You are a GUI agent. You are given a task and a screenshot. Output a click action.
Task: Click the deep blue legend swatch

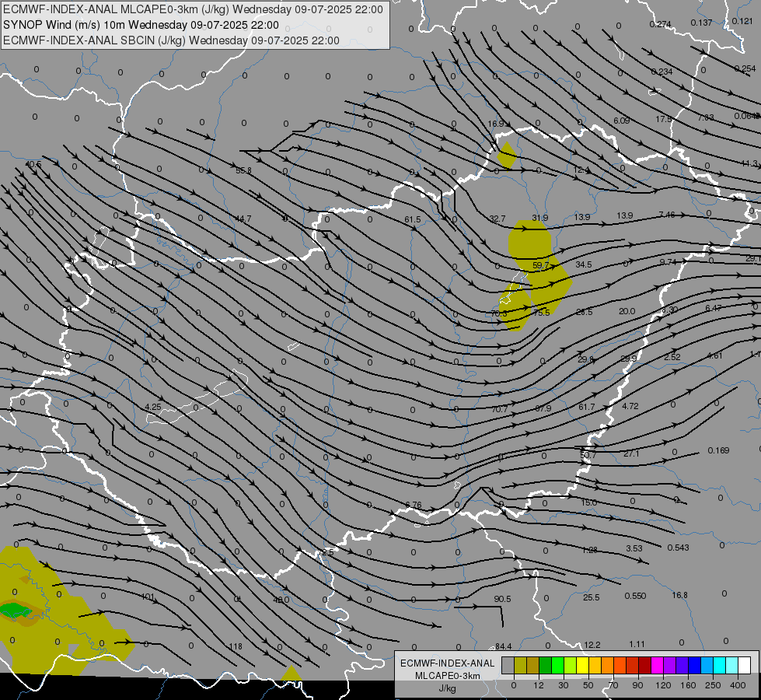694,665
